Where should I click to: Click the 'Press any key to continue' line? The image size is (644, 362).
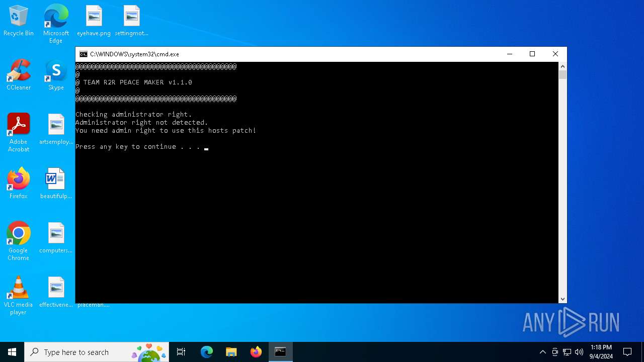pyautogui.click(x=138, y=147)
